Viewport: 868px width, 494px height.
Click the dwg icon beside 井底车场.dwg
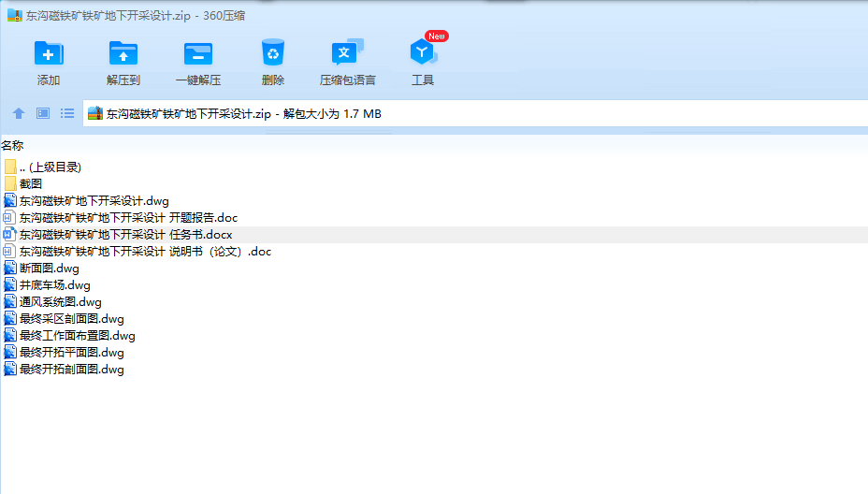pyautogui.click(x=10, y=285)
